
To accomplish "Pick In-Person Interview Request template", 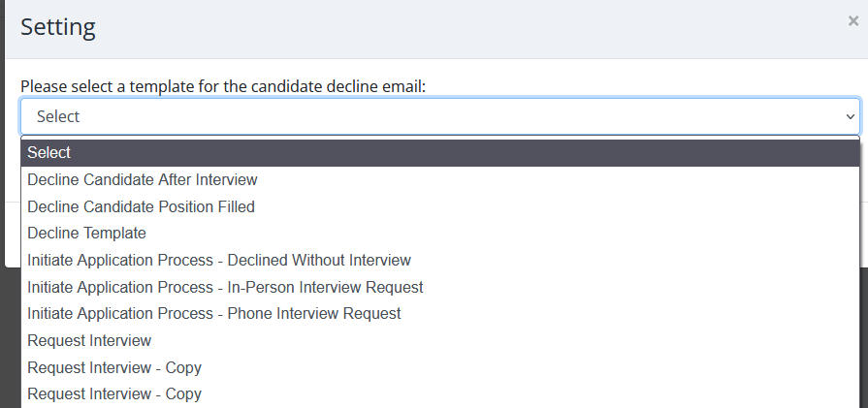I will pos(225,287).
